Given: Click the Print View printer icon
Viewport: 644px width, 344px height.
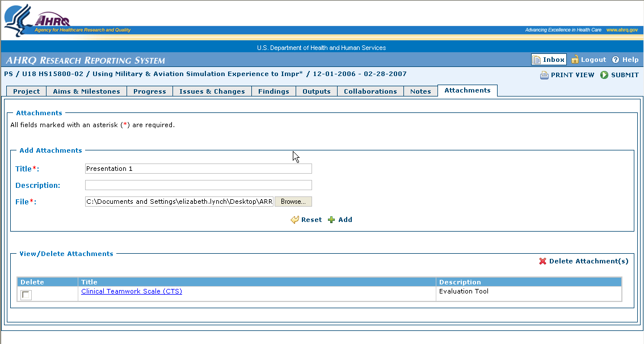Looking at the screenshot, I should coord(544,75).
